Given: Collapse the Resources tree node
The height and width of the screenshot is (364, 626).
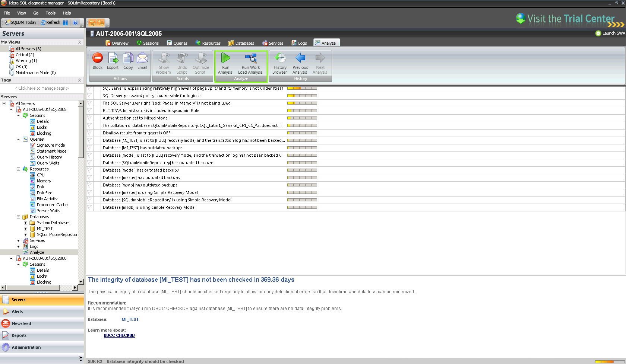Looking at the screenshot, I should click(x=18, y=169).
